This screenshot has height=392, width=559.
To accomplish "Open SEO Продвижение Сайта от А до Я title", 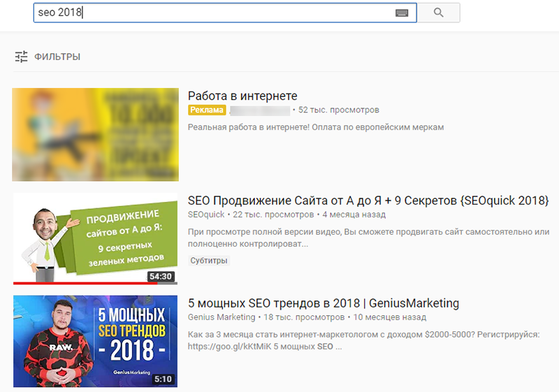I will point(368,201).
